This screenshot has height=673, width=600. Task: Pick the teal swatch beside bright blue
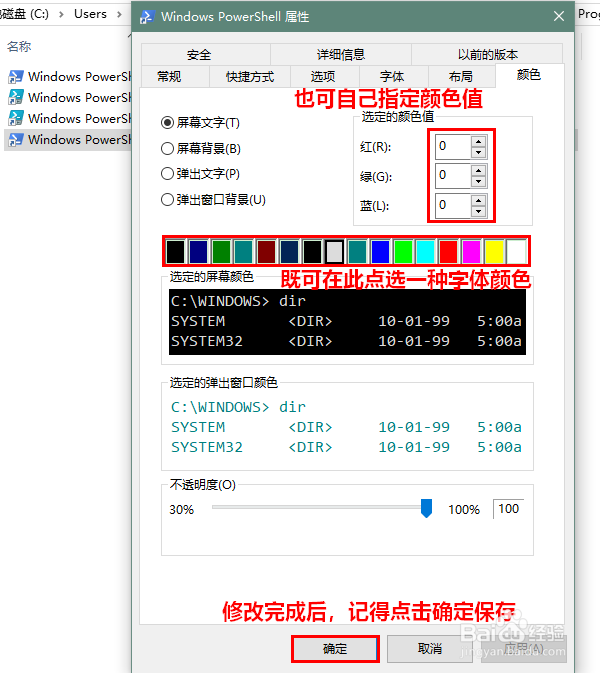(x=358, y=252)
